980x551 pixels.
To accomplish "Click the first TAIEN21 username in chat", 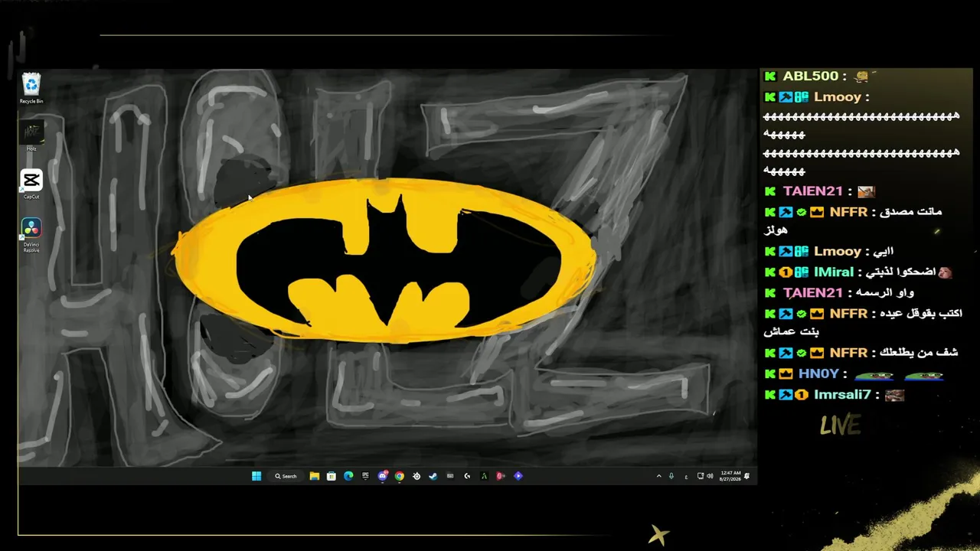I will pos(812,191).
